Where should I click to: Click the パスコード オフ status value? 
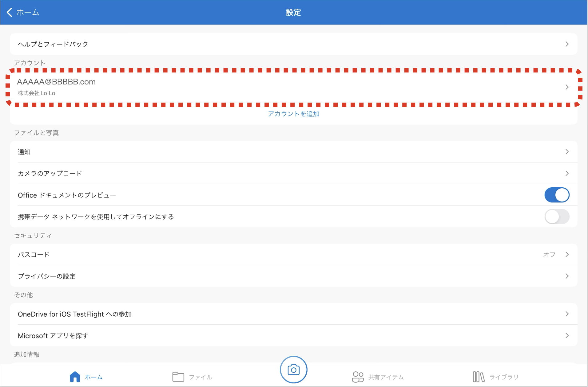(x=549, y=255)
